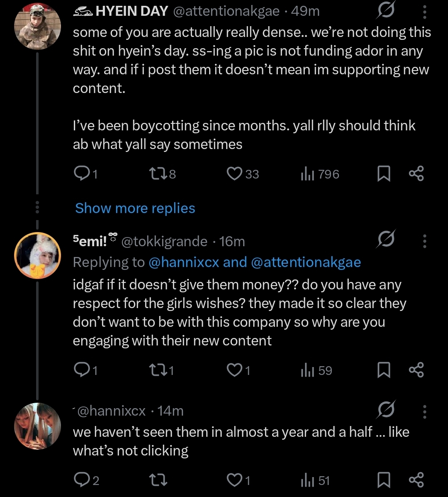Click the @attentionakgae mention in reply
The image size is (448, 497).
click(x=306, y=262)
